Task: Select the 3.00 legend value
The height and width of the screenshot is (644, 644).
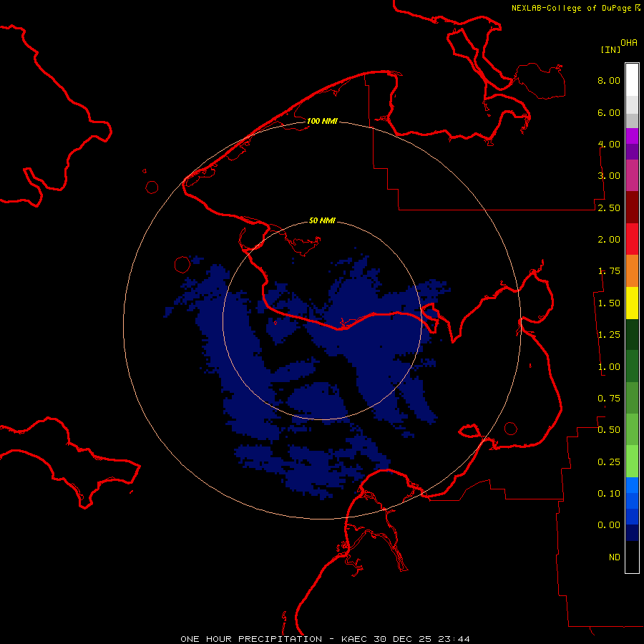Action: pyautogui.click(x=609, y=176)
